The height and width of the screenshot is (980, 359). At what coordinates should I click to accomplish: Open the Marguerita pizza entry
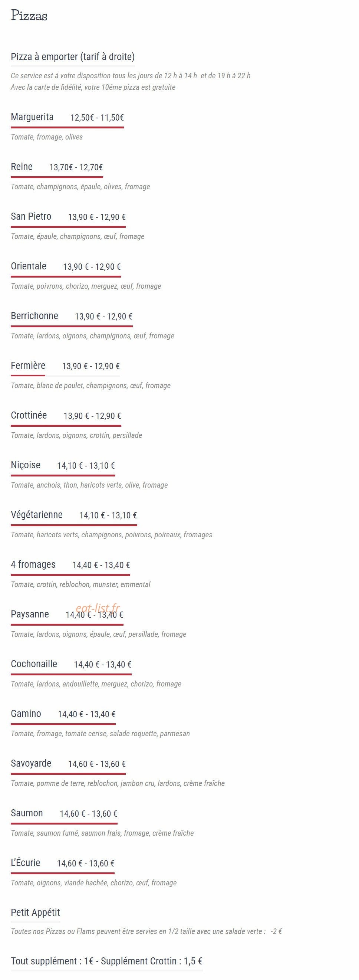[32, 117]
